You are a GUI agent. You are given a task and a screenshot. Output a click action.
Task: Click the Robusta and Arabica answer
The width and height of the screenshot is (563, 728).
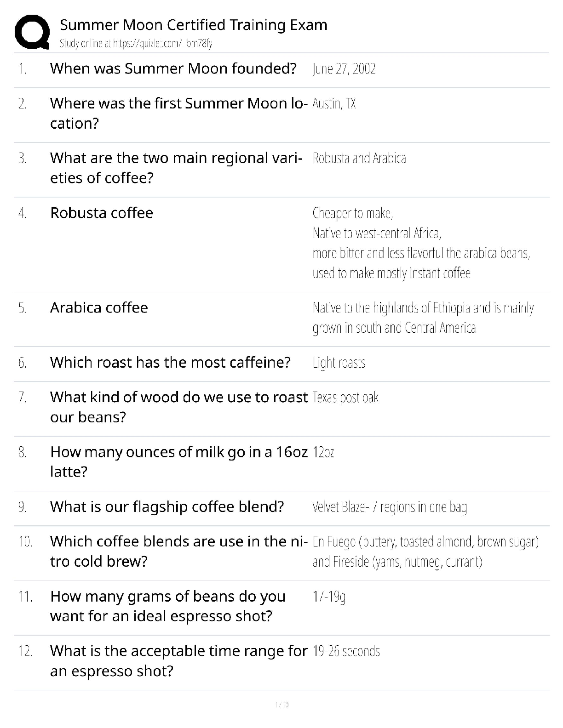[359, 159]
